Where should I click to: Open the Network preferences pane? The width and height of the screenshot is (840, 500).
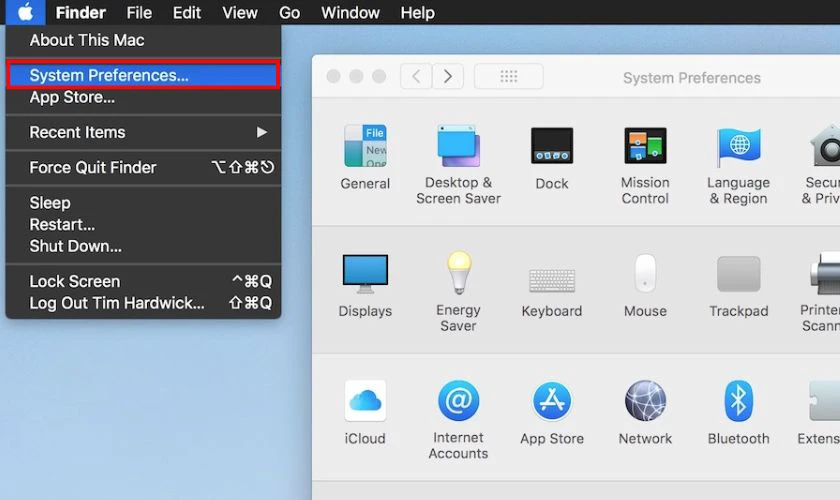pos(645,413)
